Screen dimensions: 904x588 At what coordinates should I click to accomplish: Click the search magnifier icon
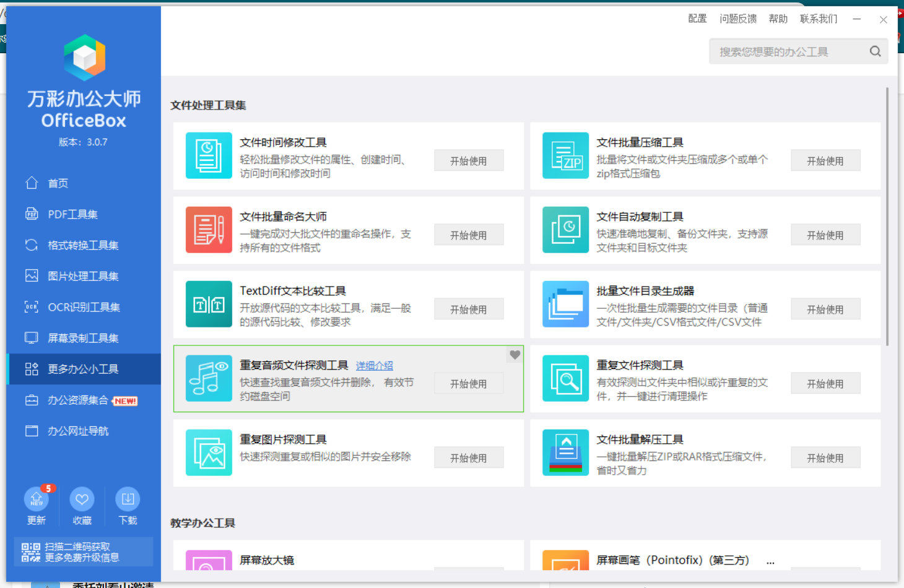point(875,51)
